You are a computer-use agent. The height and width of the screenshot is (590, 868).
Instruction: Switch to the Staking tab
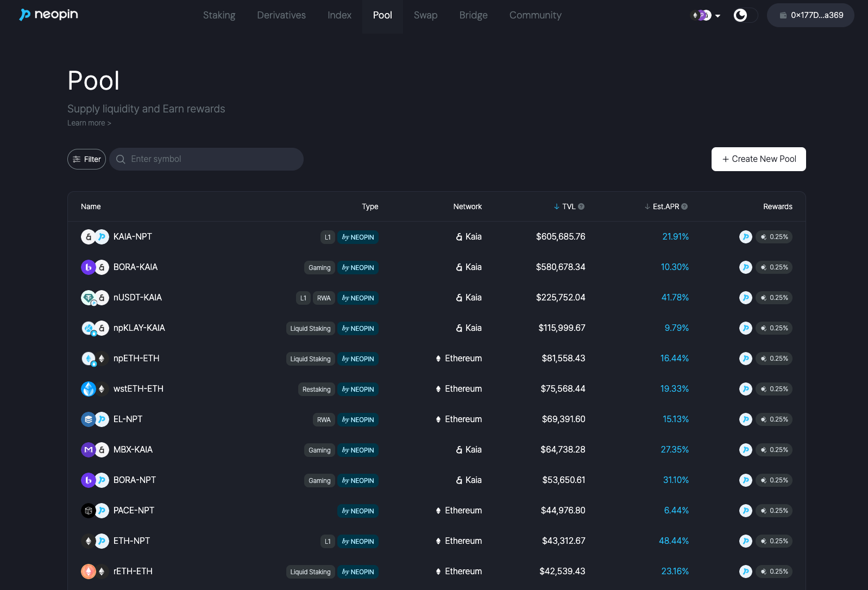pyautogui.click(x=219, y=15)
